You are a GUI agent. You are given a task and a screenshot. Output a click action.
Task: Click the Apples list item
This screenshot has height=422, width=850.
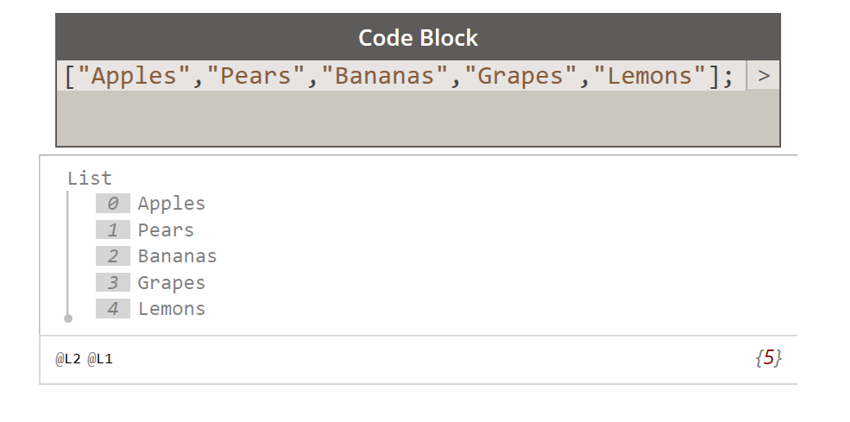click(172, 204)
